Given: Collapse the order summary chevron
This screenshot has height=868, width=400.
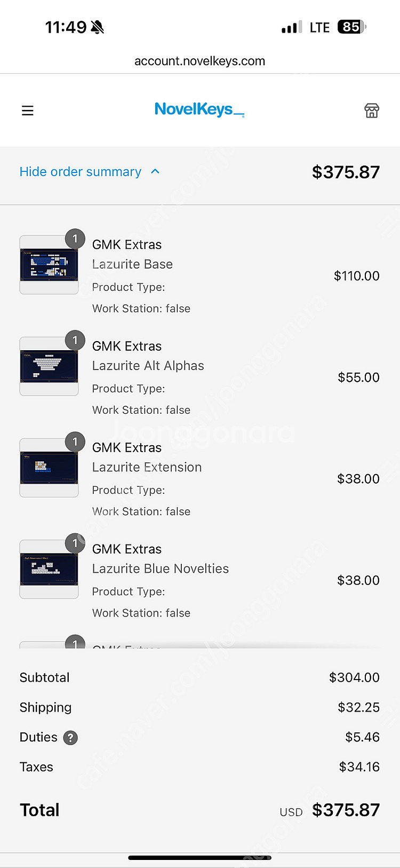Looking at the screenshot, I should coord(155,171).
